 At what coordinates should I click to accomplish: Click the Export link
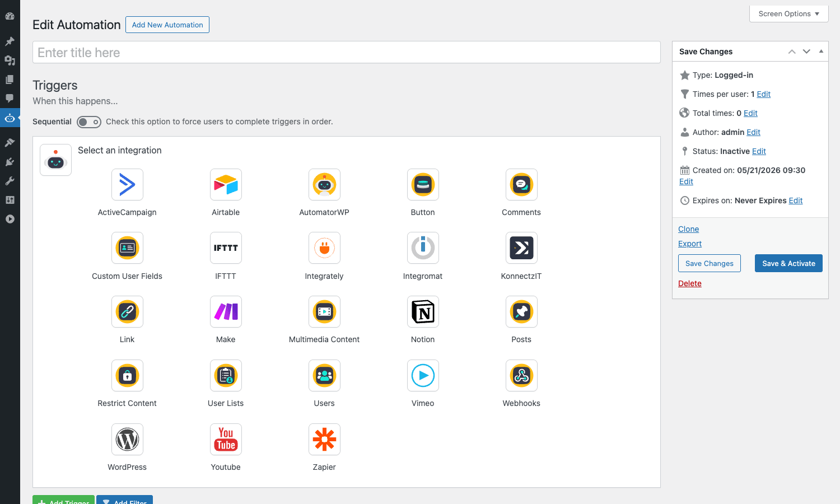pyautogui.click(x=690, y=244)
